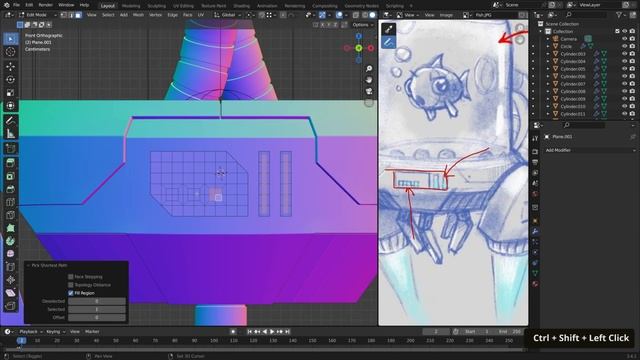Select the Inset Faces tool
This screenshot has height=360, width=640.
11,176
